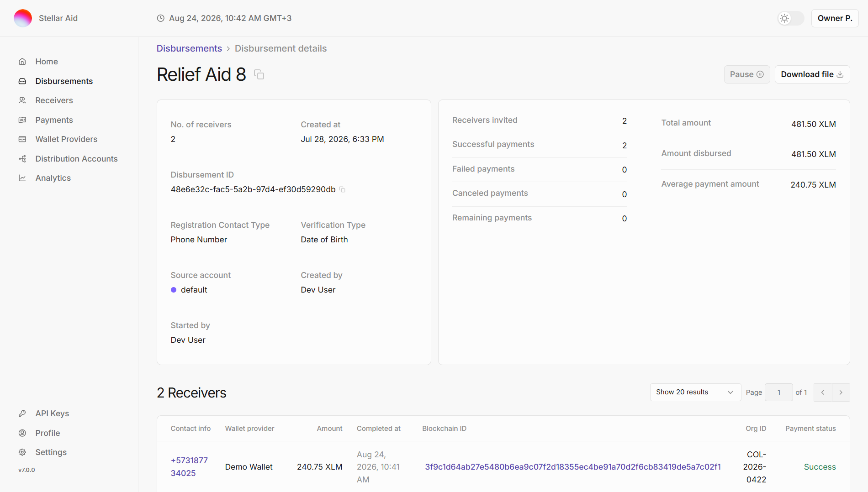Follow the Disbursements breadcrumb link

coord(189,48)
